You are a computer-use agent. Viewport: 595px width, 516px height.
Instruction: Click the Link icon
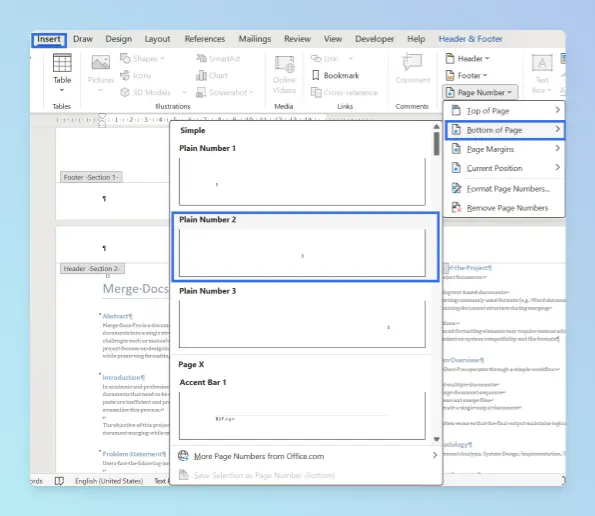pos(316,58)
